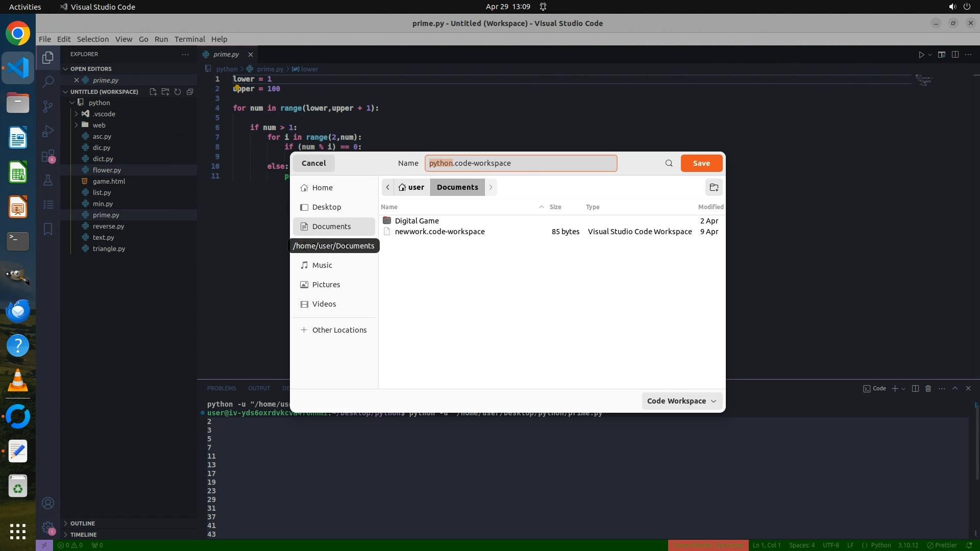Open the Search view in activity bar

pyautogui.click(x=48, y=82)
